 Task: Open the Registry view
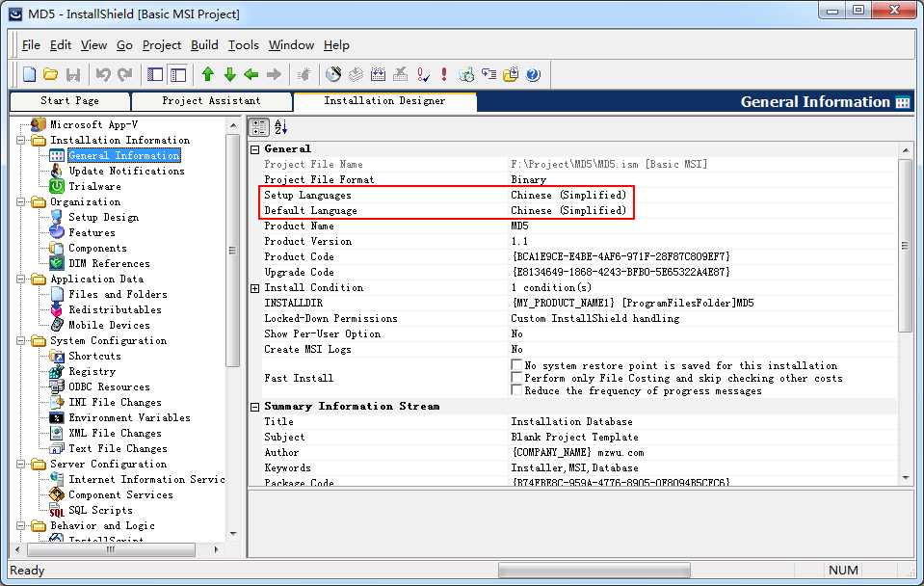pos(92,371)
